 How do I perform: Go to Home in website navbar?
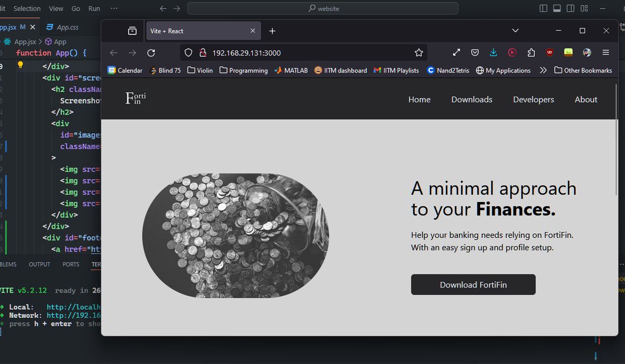coord(419,99)
